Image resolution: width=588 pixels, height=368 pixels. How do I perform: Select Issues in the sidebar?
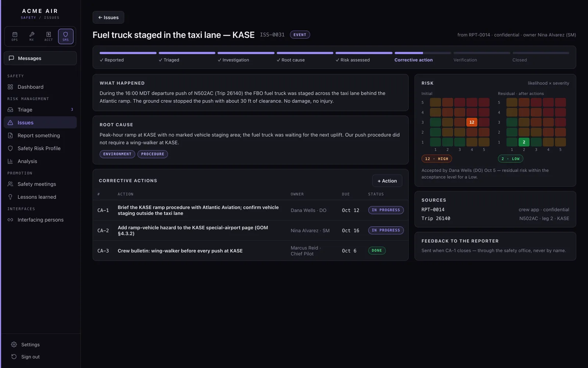point(40,123)
